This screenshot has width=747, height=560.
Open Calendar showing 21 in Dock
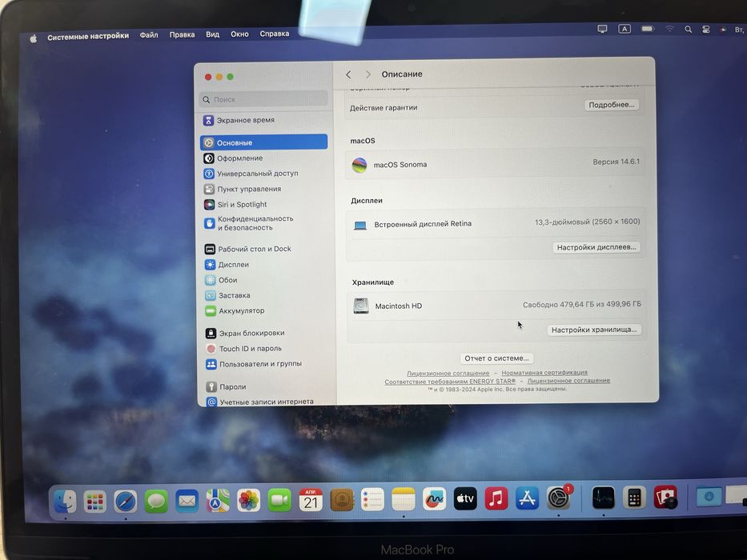311,499
